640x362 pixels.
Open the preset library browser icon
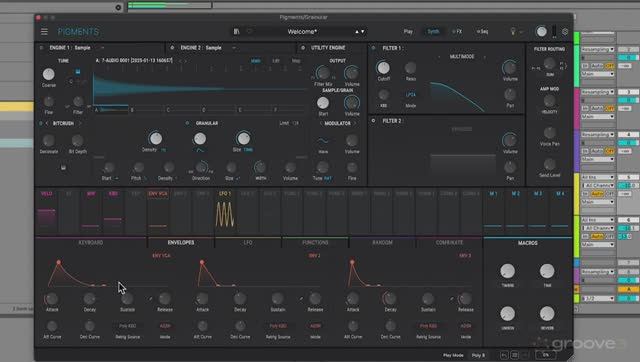[236, 31]
